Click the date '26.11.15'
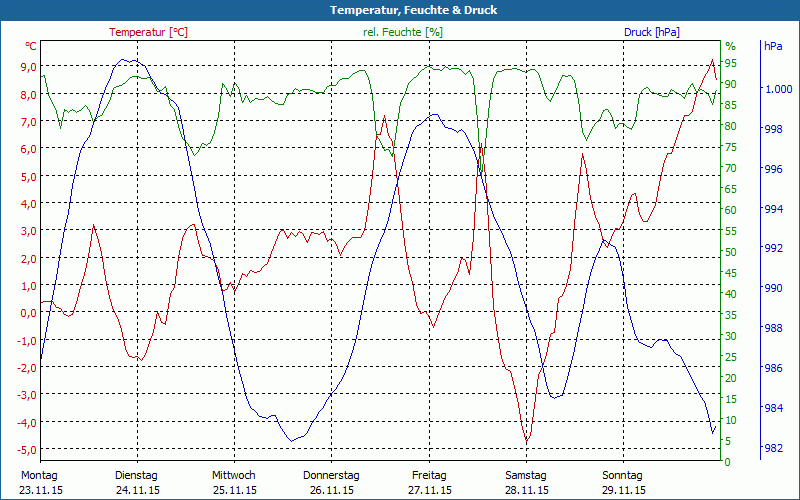Viewport: 800px width, 500px height. click(x=332, y=491)
